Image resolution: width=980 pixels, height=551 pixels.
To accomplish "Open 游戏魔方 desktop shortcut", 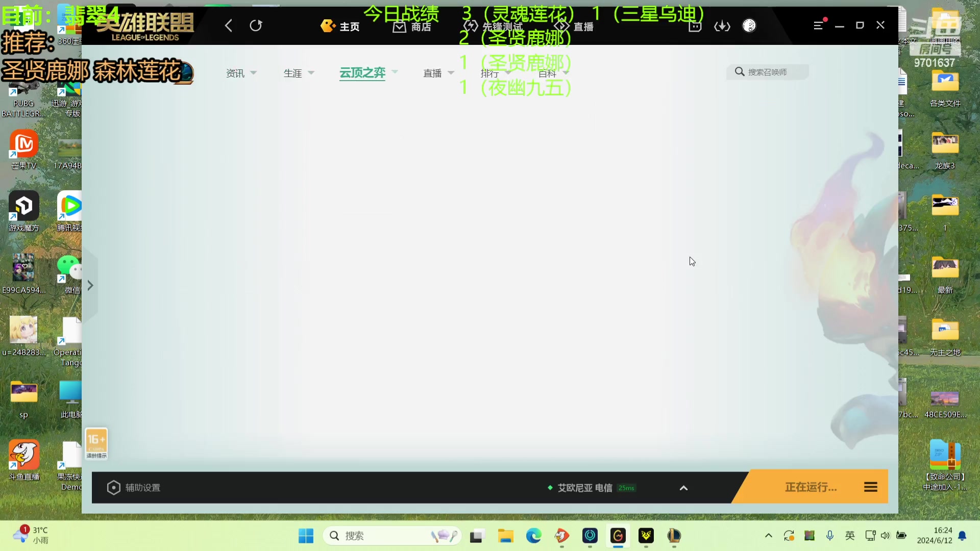I will click(23, 211).
